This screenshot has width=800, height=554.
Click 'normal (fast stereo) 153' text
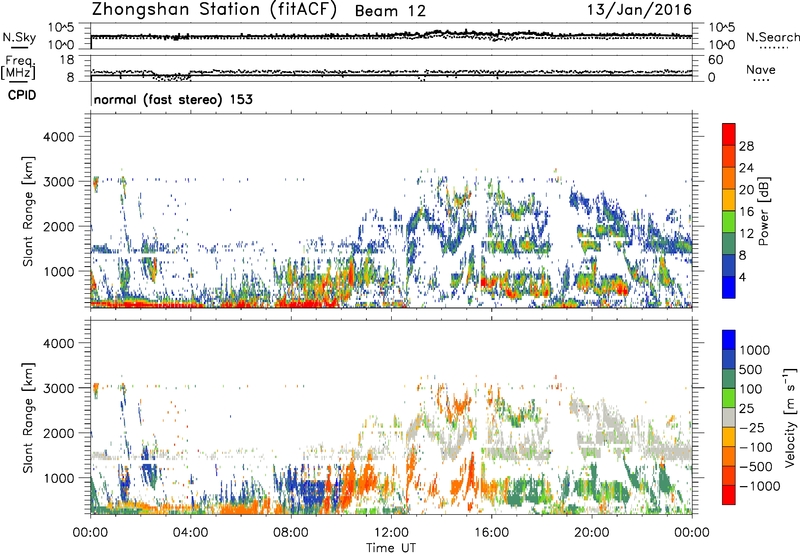(x=173, y=99)
